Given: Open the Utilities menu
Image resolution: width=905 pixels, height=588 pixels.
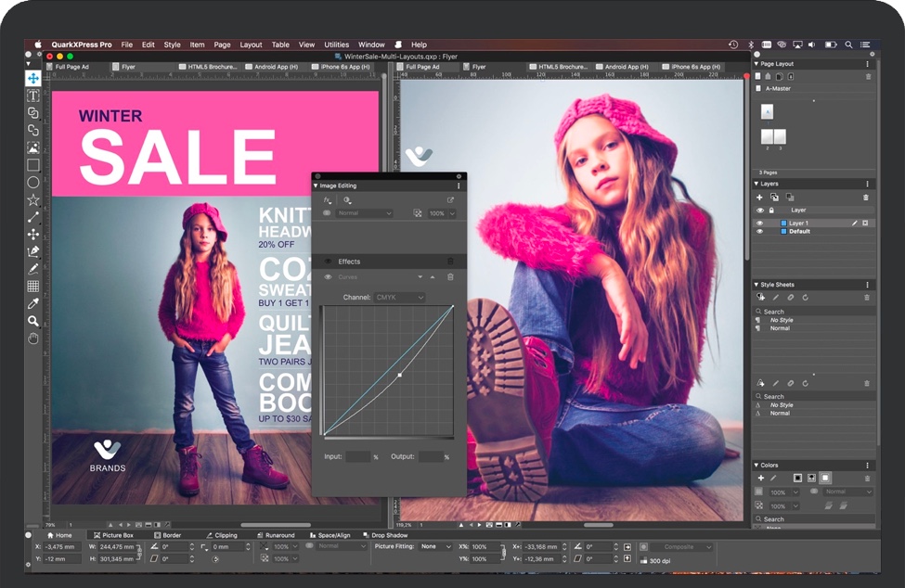Looking at the screenshot, I should point(336,45).
